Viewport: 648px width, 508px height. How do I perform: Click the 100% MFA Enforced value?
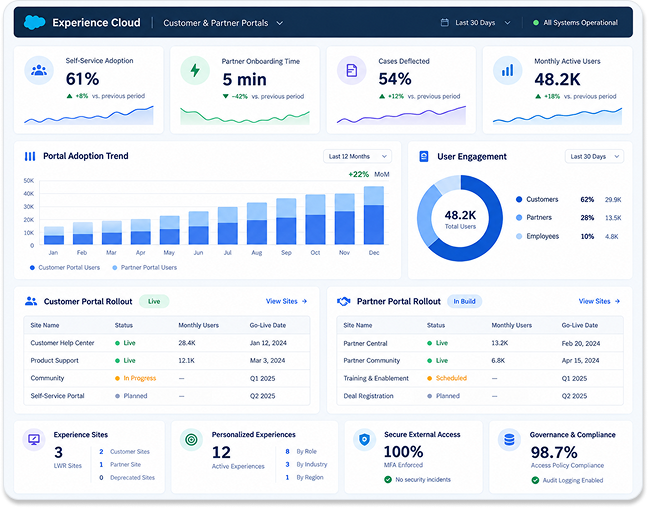click(403, 452)
